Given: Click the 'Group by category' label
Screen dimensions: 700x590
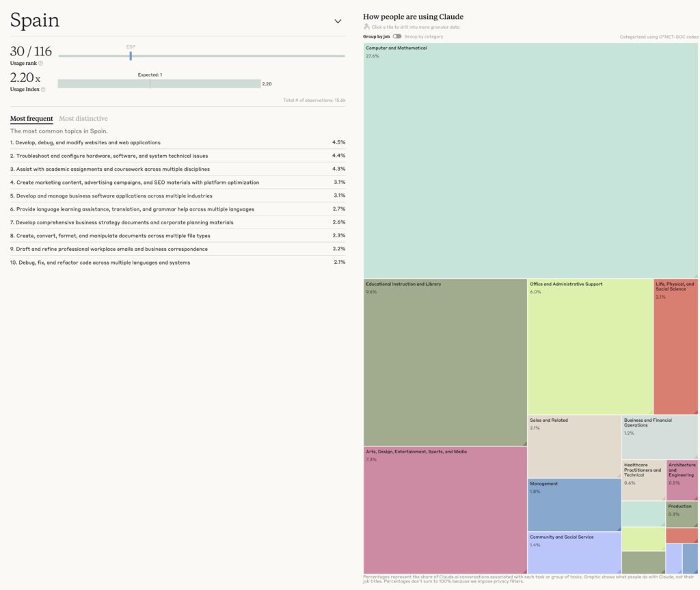Looking at the screenshot, I should click(x=424, y=37).
